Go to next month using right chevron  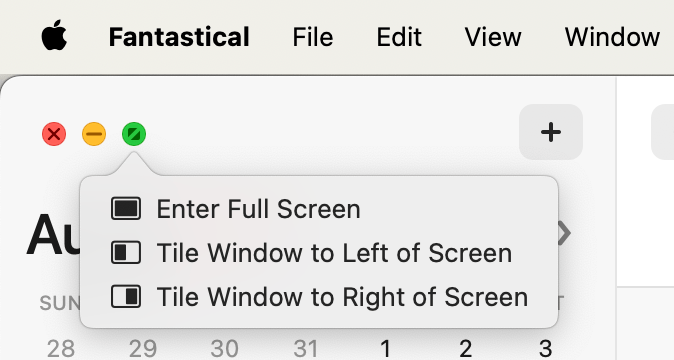point(564,233)
